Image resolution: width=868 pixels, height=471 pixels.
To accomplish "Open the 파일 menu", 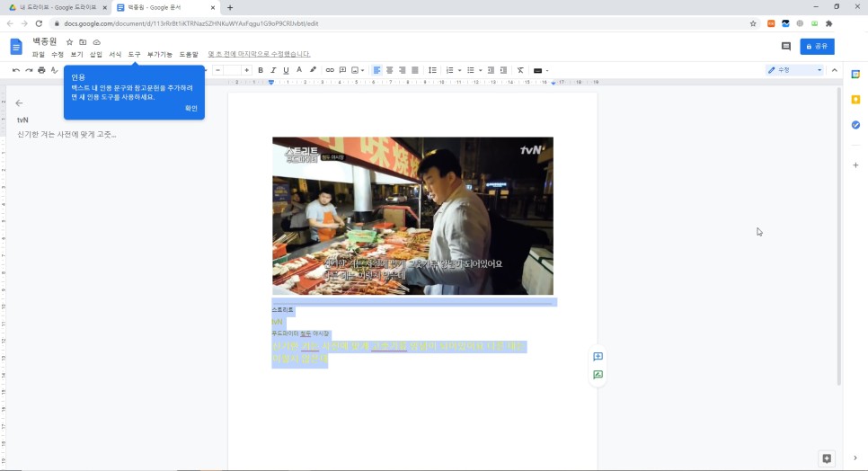I will (x=39, y=54).
